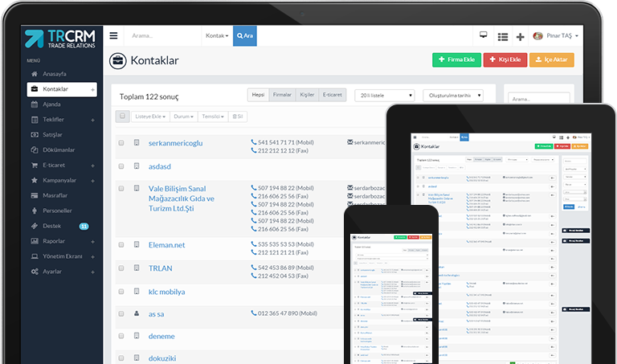Check the asdasd row checkbox
The width and height of the screenshot is (617, 364).
click(x=121, y=166)
